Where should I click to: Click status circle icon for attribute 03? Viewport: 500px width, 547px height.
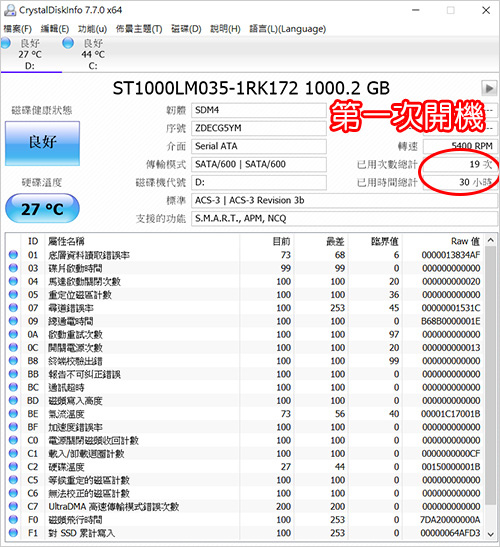point(13,268)
